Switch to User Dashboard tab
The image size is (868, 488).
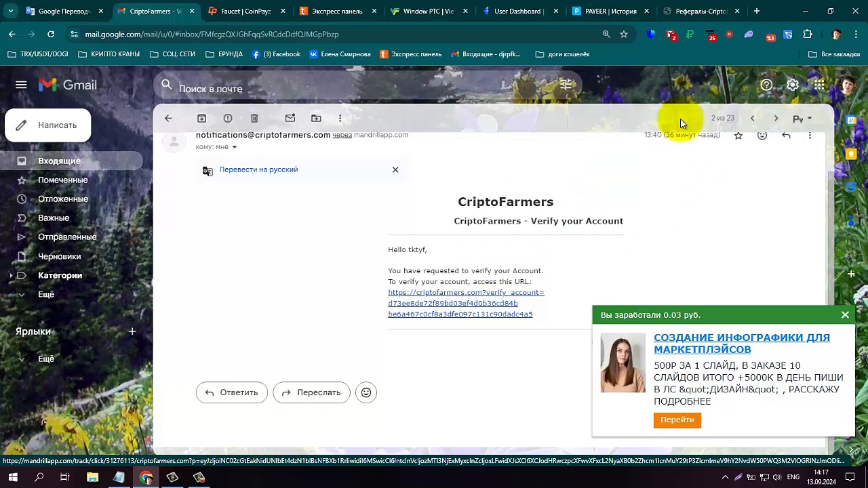[x=520, y=11]
